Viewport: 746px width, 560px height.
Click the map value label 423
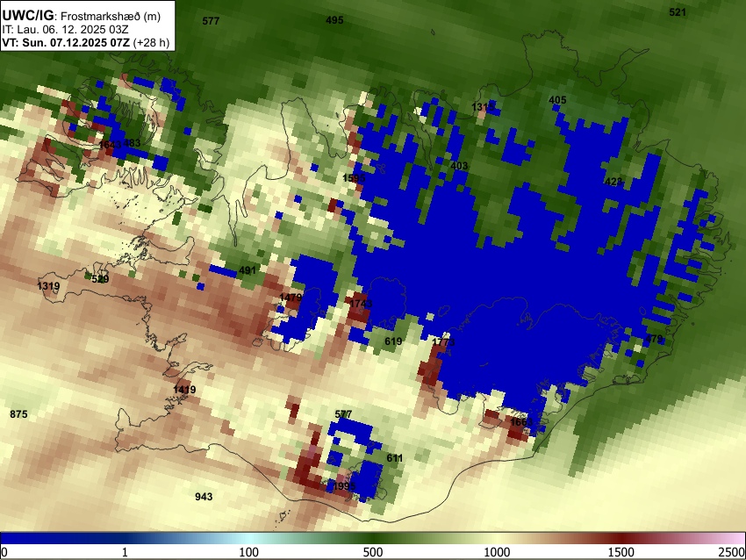[x=613, y=182]
